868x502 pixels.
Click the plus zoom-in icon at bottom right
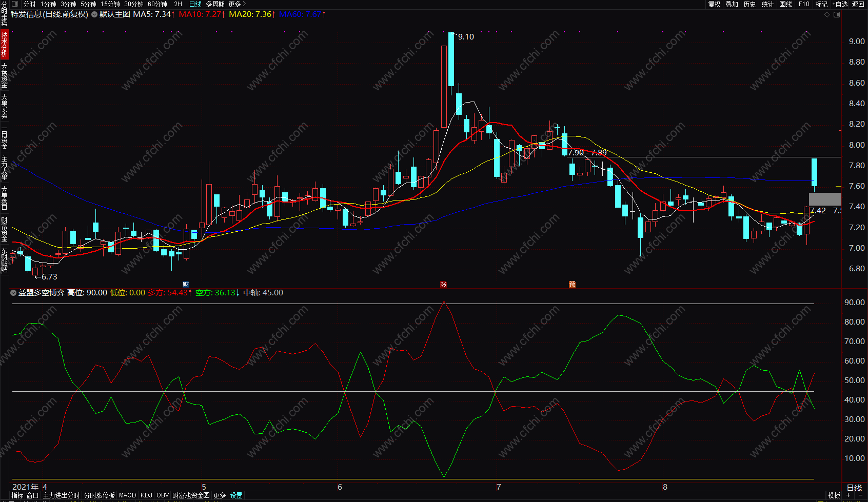click(x=849, y=495)
